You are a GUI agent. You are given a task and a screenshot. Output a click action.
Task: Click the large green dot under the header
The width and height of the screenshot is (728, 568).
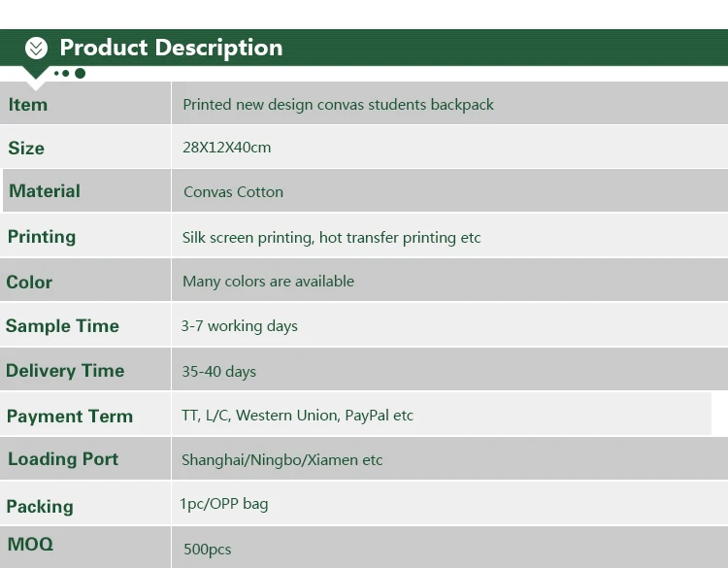click(80, 73)
